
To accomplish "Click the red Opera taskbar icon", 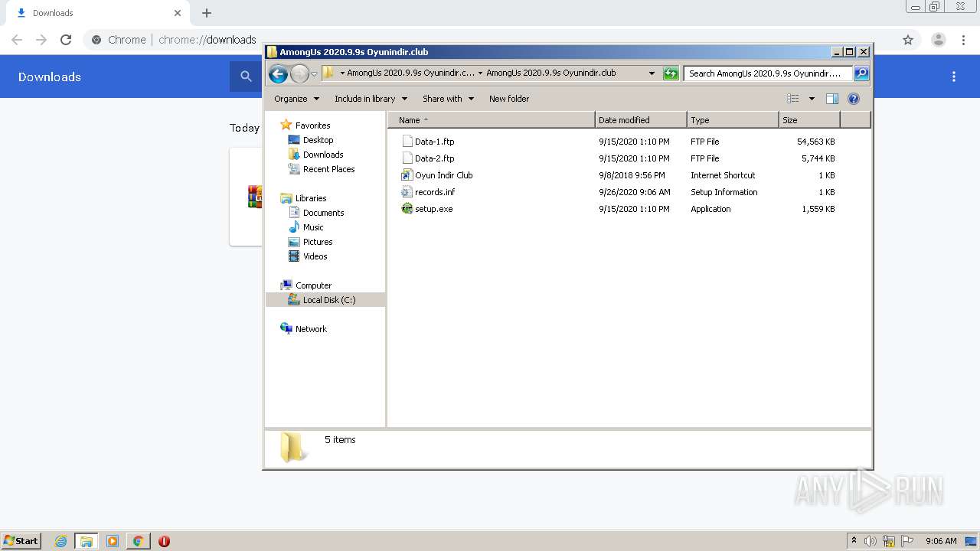I will [x=164, y=541].
